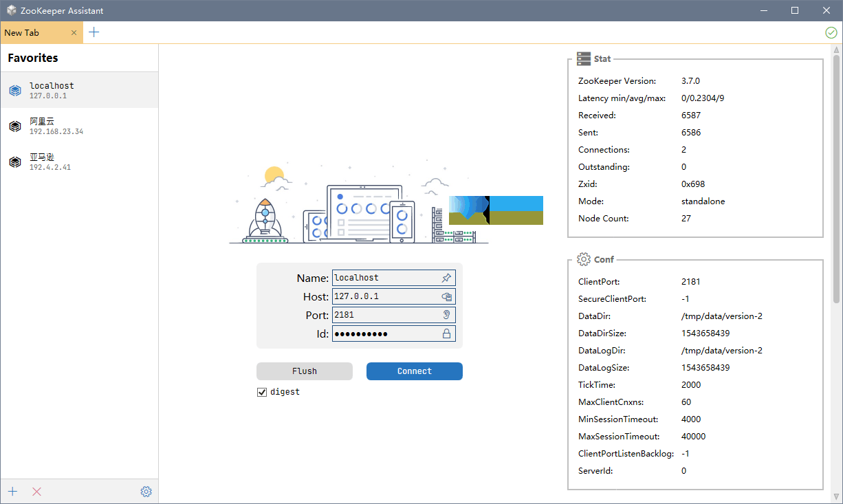Click the Node Count value 27
This screenshot has width=843, height=504.
point(686,219)
